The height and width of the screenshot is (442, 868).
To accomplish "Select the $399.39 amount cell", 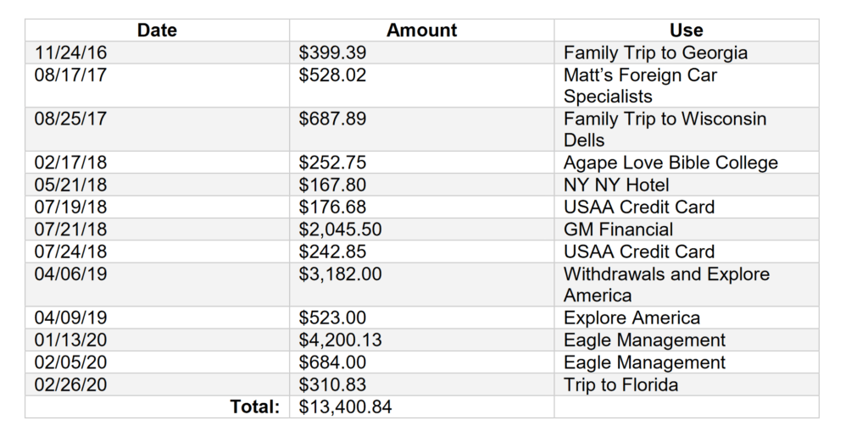I will click(x=421, y=52).
